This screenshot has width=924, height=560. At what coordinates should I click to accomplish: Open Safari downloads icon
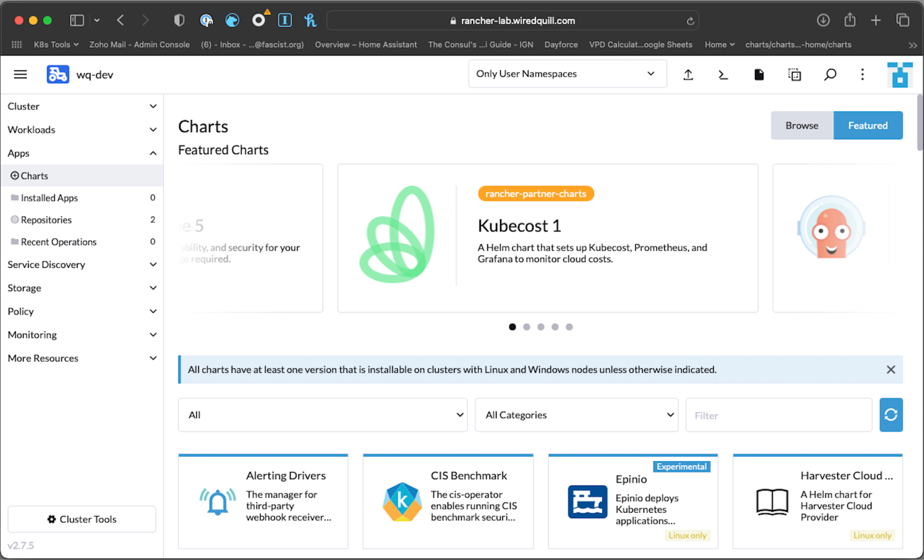(823, 20)
